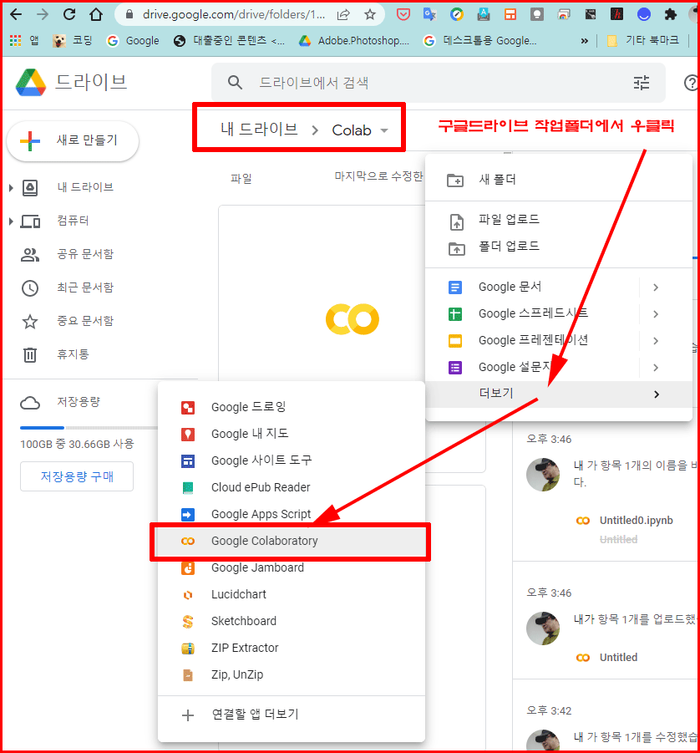The height and width of the screenshot is (753, 700).
Task: Click the storage usage progress bar
Action: coord(89,427)
